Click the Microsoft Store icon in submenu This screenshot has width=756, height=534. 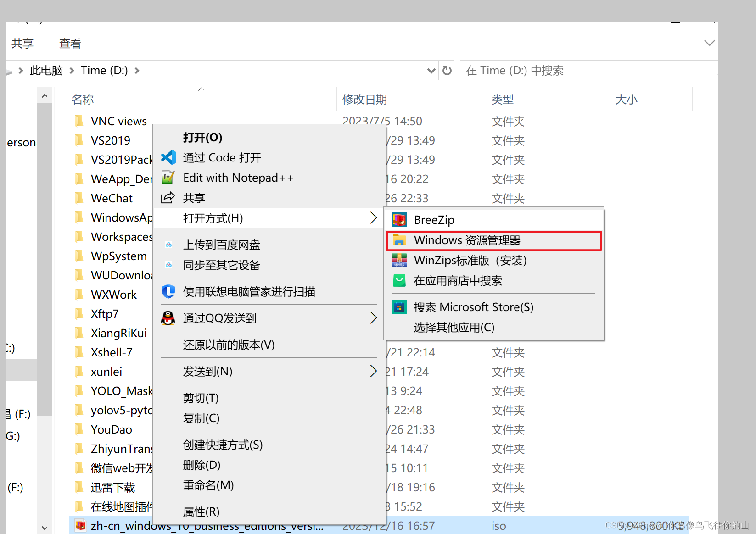tap(399, 307)
